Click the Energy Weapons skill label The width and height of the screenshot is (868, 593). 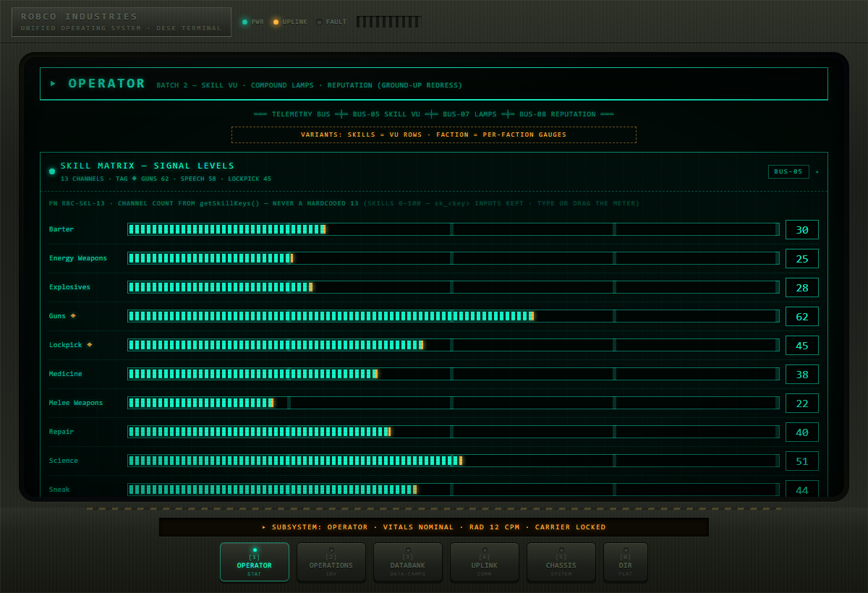coord(78,258)
